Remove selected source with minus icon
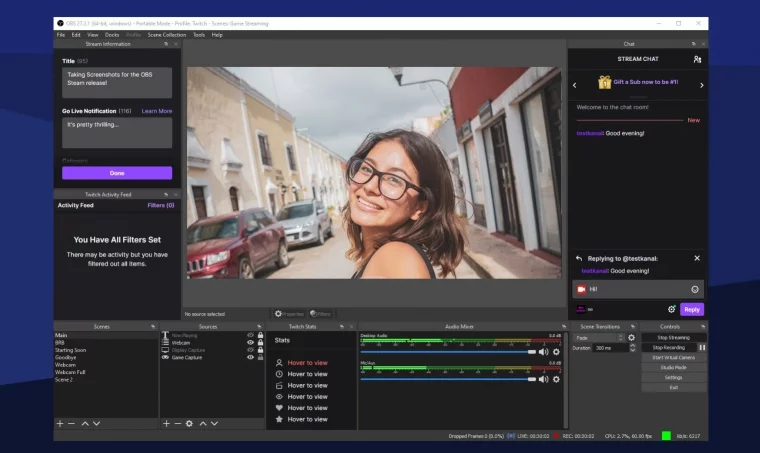 (x=177, y=423)
